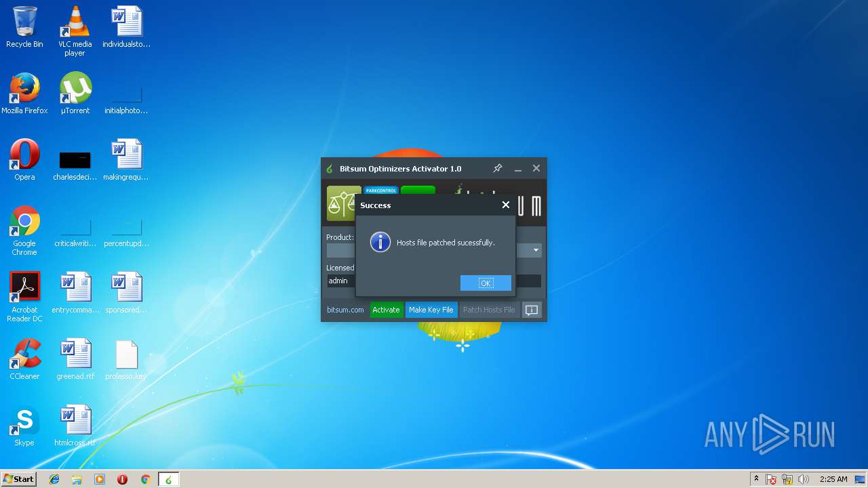Click the network status tray icon
Viewport: 868px width, 488px height.
point(787,479)
